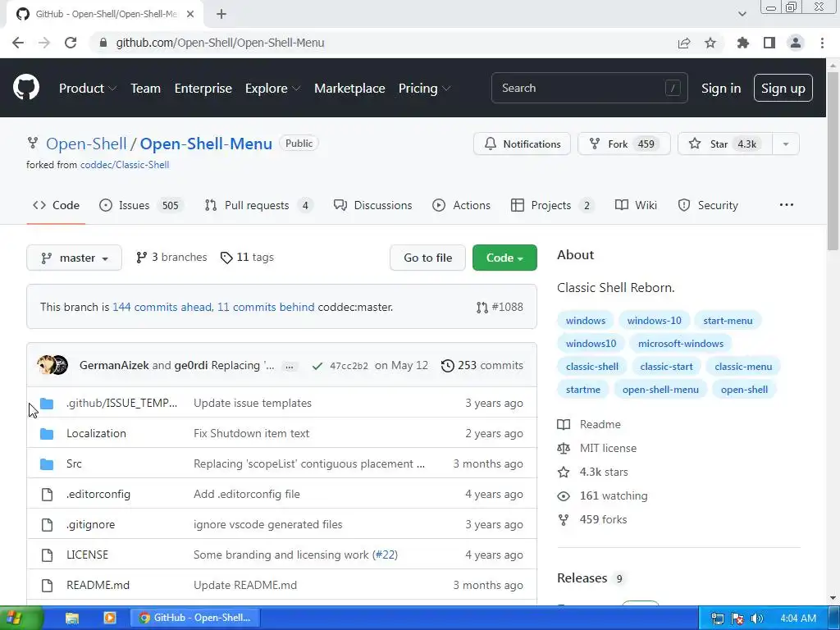840x630 pixels.
Task: Open the Windows Start button
Action: [x=21, y=619]
